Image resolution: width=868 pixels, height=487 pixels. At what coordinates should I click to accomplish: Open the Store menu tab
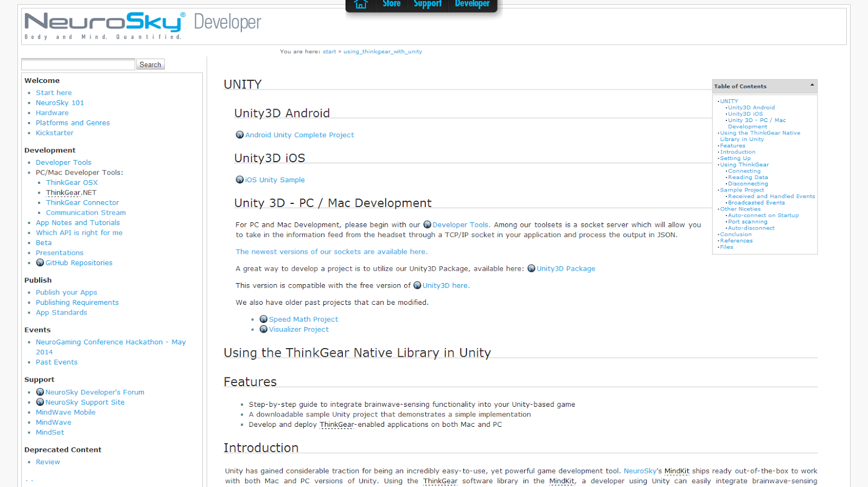391,4
